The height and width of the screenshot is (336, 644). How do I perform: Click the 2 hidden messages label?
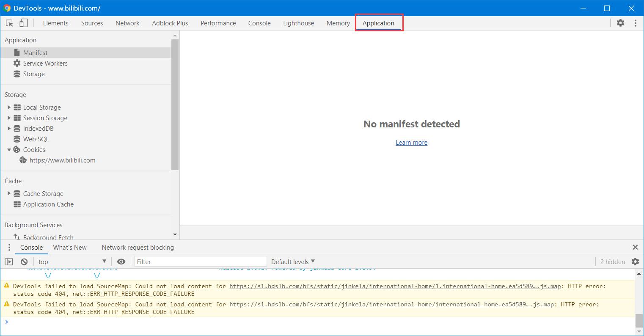coord(612,262)
